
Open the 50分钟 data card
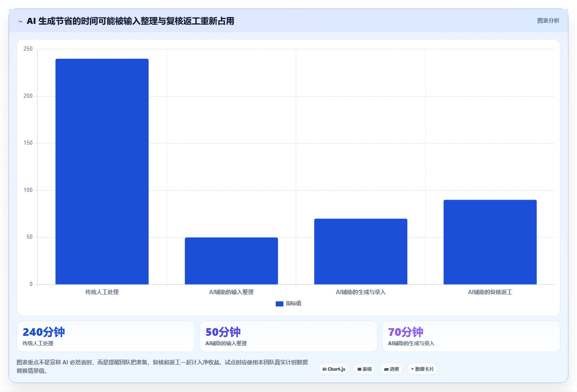288,336
